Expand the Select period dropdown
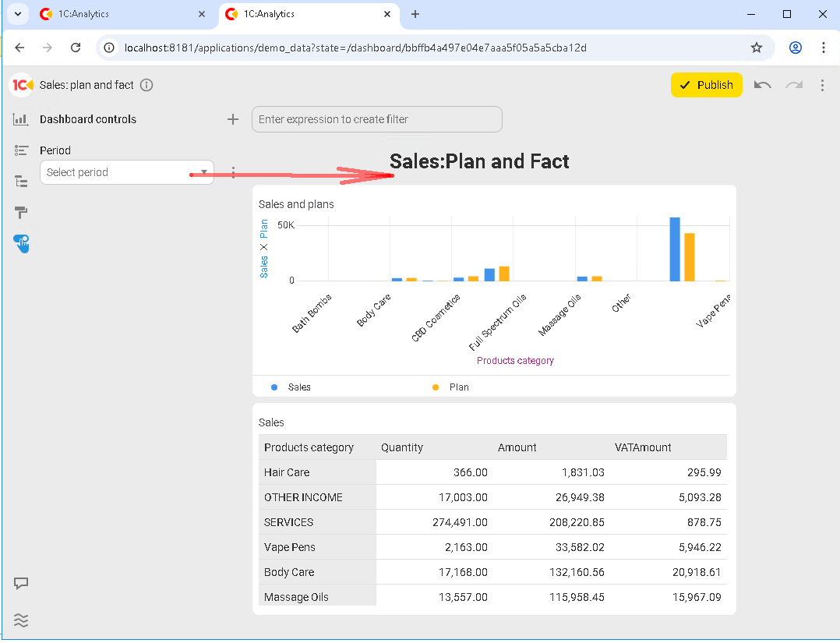This screenshot has height=643, width=840. click(x=204, y=172)
